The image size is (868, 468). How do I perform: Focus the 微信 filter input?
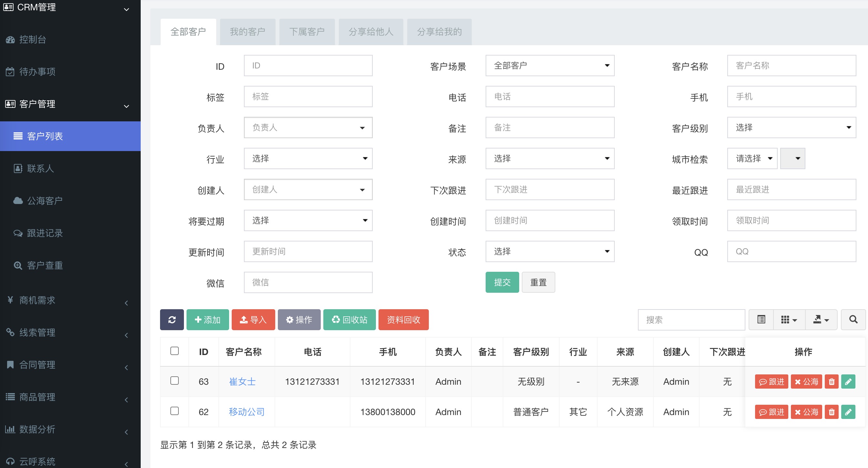(308, 282)
